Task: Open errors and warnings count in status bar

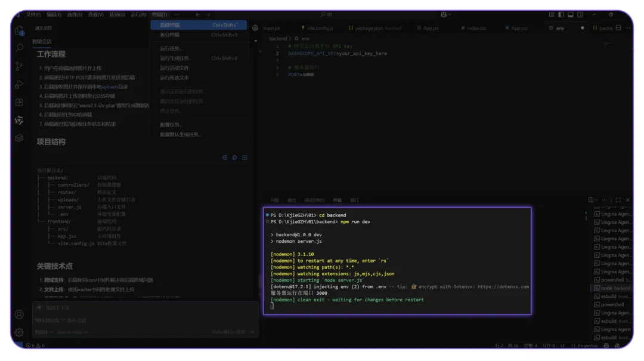Action: coord(35,346)
